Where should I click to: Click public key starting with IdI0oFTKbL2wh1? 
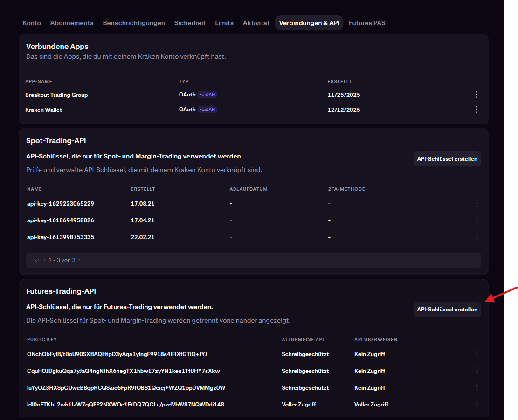125,405
